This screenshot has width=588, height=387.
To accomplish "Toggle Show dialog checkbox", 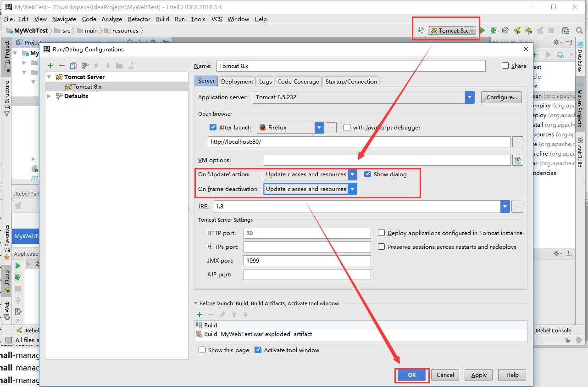I will 367,174.
